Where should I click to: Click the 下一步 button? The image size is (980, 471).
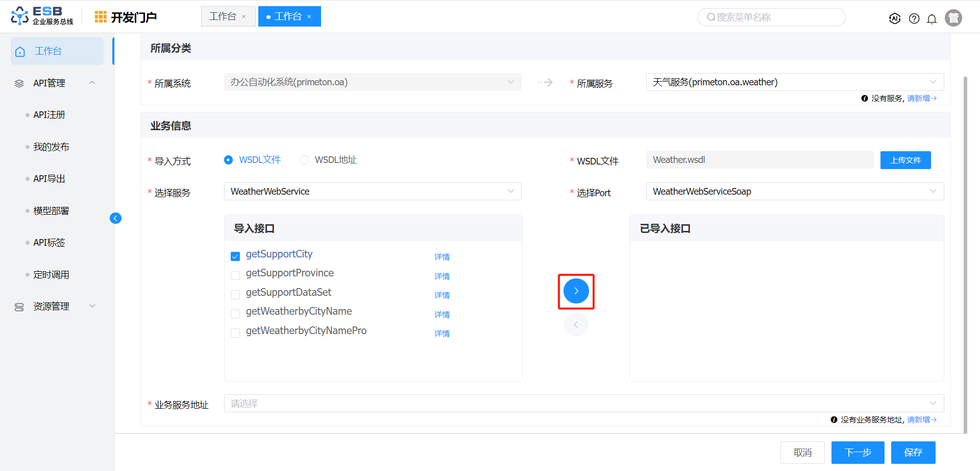pyautogui.click(x=857, y=453)
